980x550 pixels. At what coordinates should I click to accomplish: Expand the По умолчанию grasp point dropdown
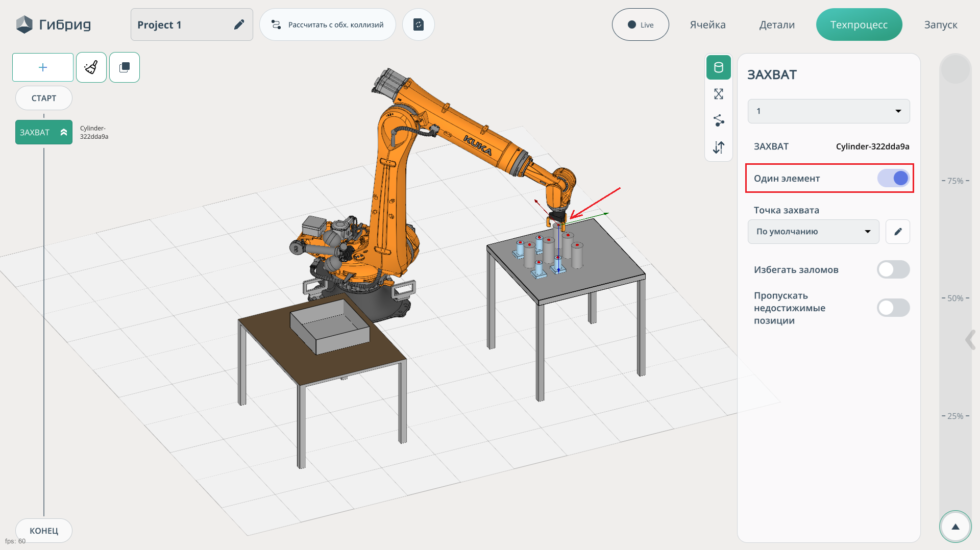coord(813,232)
